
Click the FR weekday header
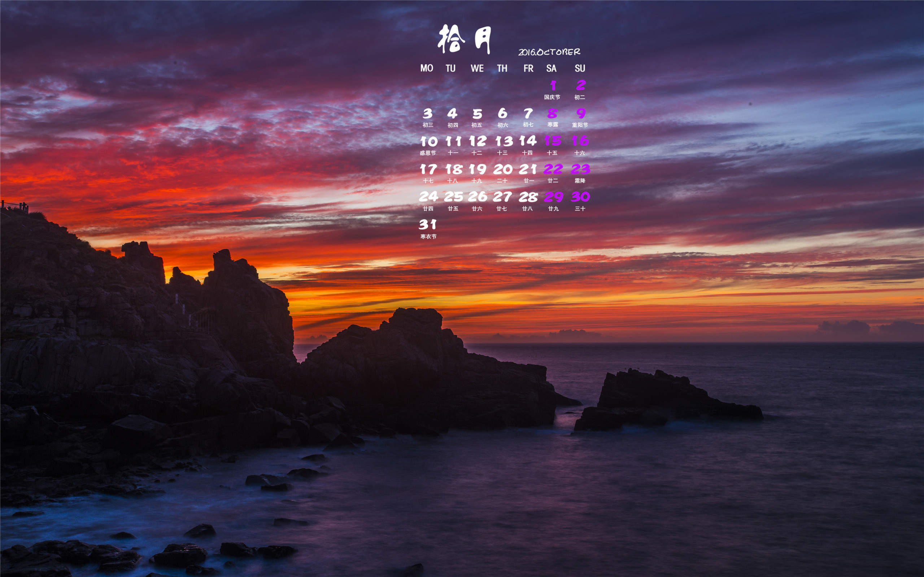click(528, 68)
